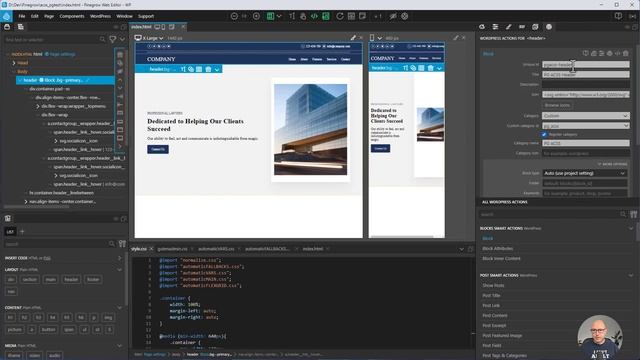Open the Custom category id dropdown

coord(585,126)
